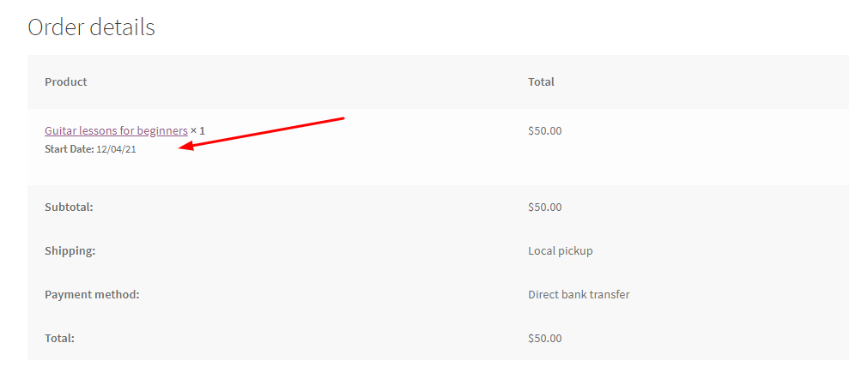The height and width of the screenshot is (373, 868).
Task: Click the Order details heading
Action: (x=91, y=27)
